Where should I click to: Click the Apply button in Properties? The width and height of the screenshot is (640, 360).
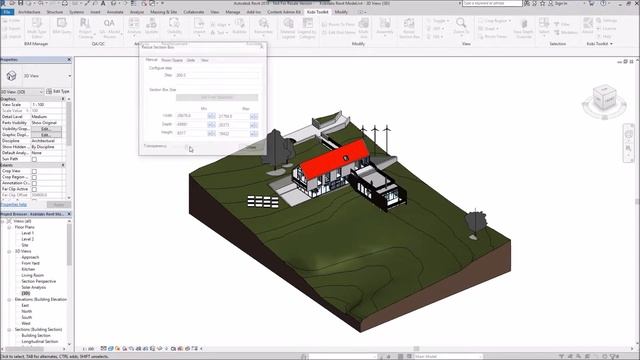pyautogui.click(x=59, y=204)
